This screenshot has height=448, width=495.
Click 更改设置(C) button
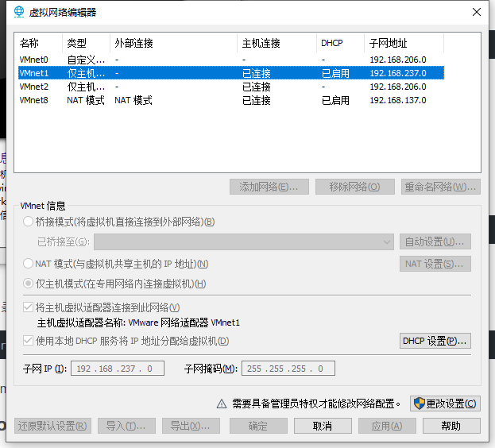tap(445, 404)
